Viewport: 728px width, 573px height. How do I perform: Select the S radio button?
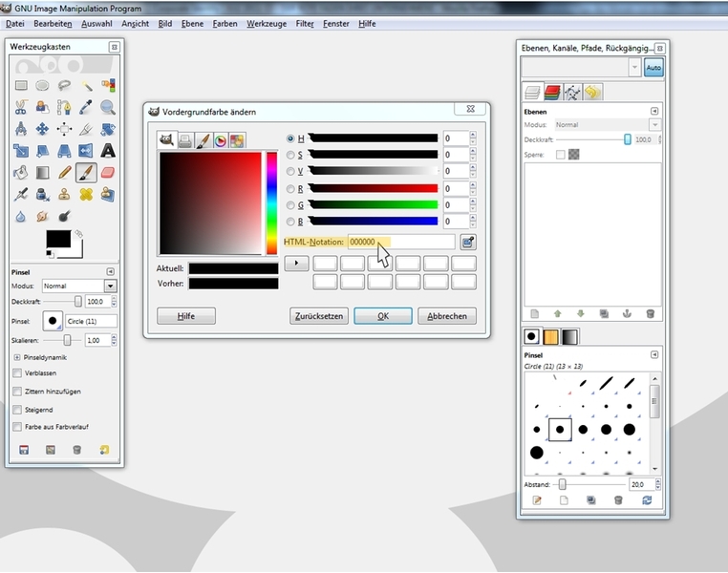pos(290,155)
